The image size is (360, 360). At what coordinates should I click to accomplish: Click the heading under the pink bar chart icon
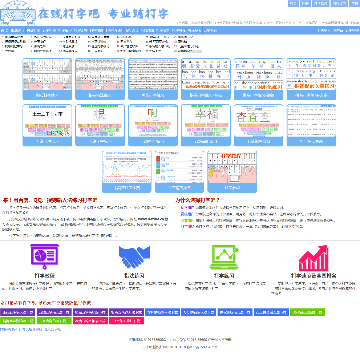pyautogui.click(x=313, y=276)
